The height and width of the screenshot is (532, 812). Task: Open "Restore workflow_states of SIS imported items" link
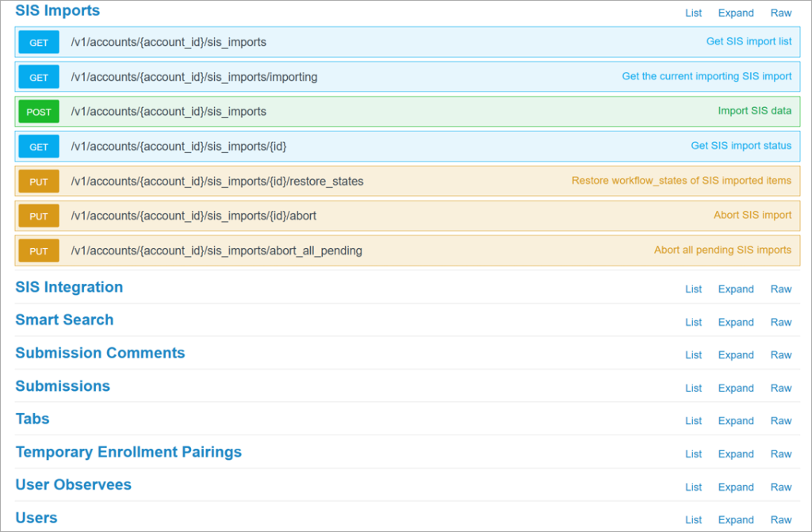click(x=681, y=180)
